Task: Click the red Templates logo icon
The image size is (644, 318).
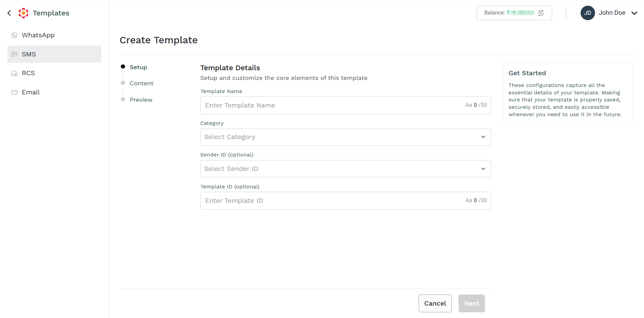Action: pos(23,13)
